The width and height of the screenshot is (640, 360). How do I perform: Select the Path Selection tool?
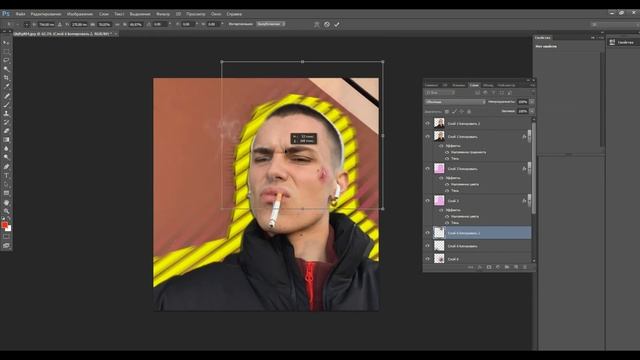[6, 184]
